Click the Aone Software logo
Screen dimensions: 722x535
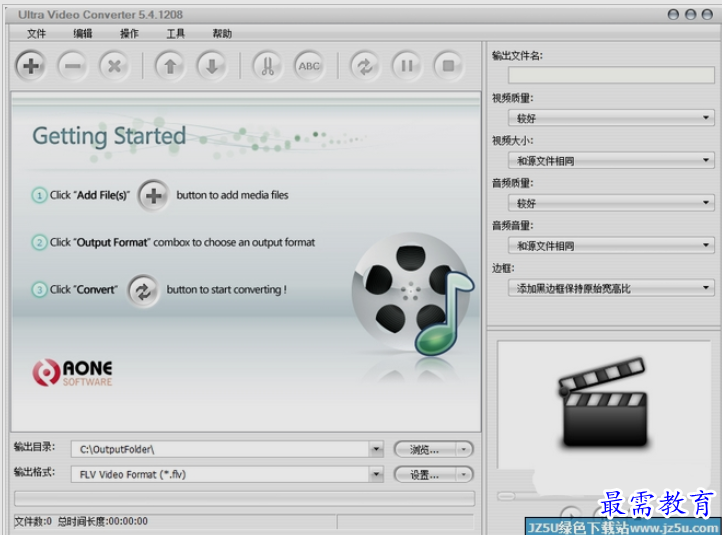[x=72, y=372]
